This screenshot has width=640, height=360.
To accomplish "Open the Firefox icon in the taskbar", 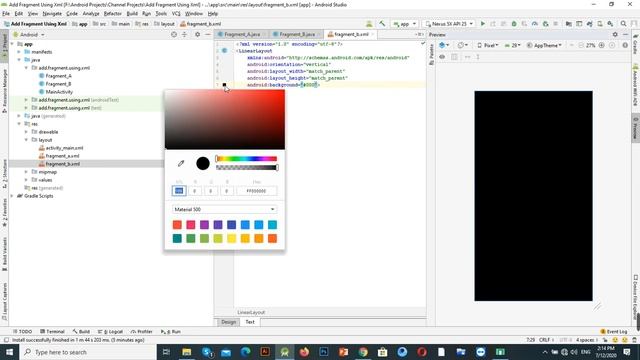I will 304,352.
